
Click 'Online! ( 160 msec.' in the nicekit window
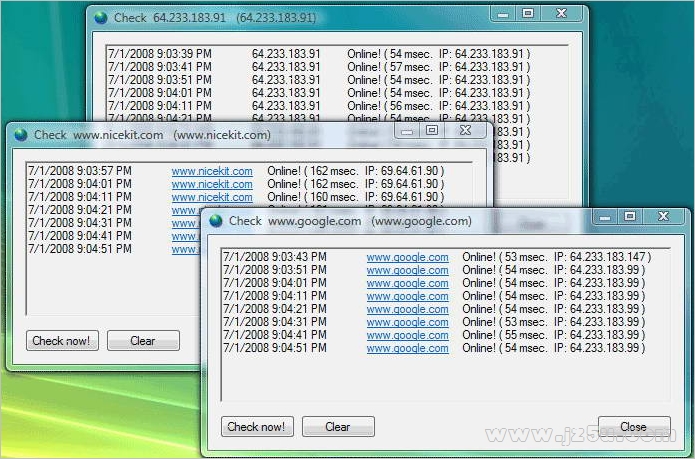[x=313, y=197]
